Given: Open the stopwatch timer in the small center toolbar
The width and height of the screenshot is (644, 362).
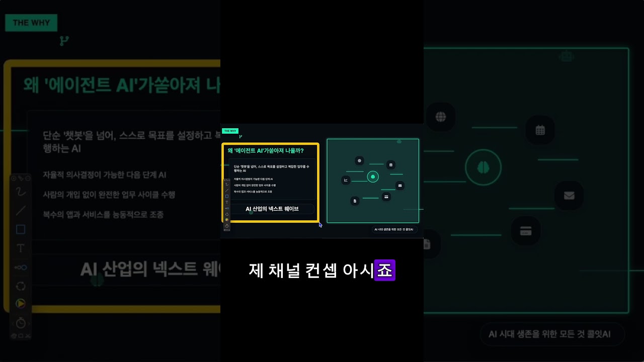Looking at the screenshot, I should (x=227, y=226).
